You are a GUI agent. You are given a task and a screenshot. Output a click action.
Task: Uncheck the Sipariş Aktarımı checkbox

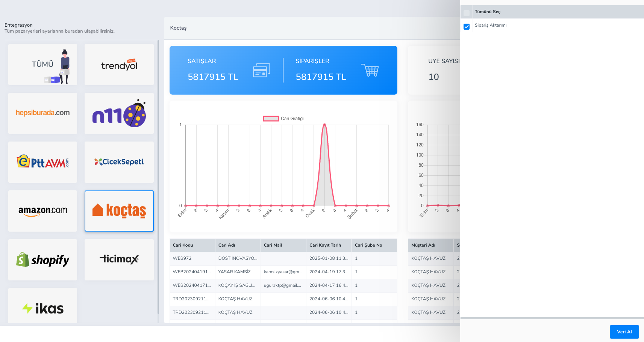click(x=467, y=27)
